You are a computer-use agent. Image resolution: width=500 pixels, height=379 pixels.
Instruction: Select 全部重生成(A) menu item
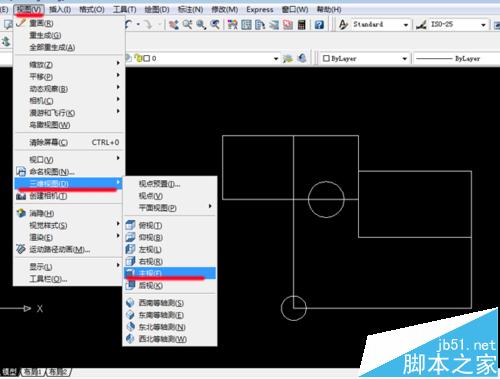pyautogui.click(x=69, y=47)
